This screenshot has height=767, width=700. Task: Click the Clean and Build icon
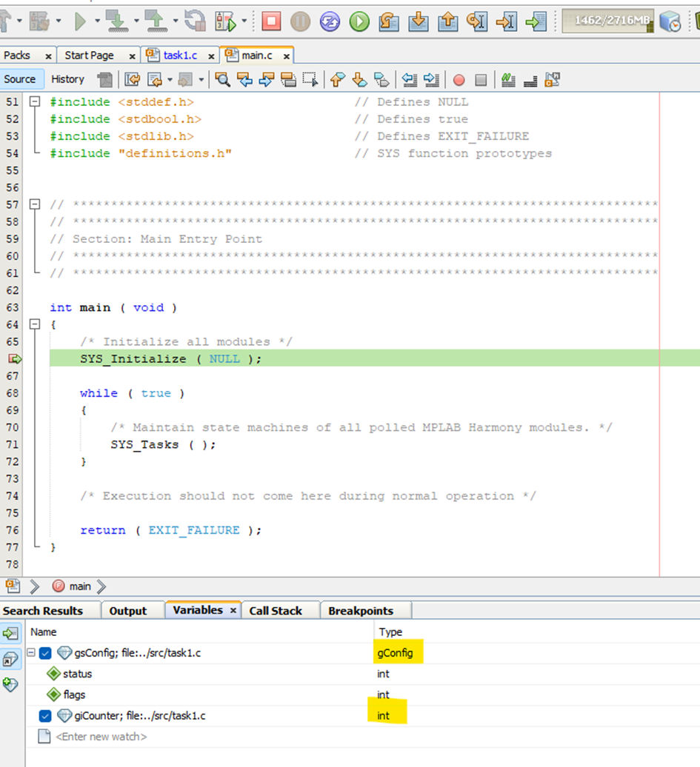click(39, 21)
